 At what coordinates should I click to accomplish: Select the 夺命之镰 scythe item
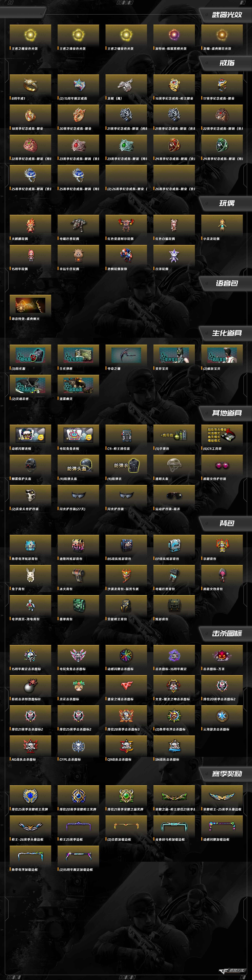(x=126, y=358)
